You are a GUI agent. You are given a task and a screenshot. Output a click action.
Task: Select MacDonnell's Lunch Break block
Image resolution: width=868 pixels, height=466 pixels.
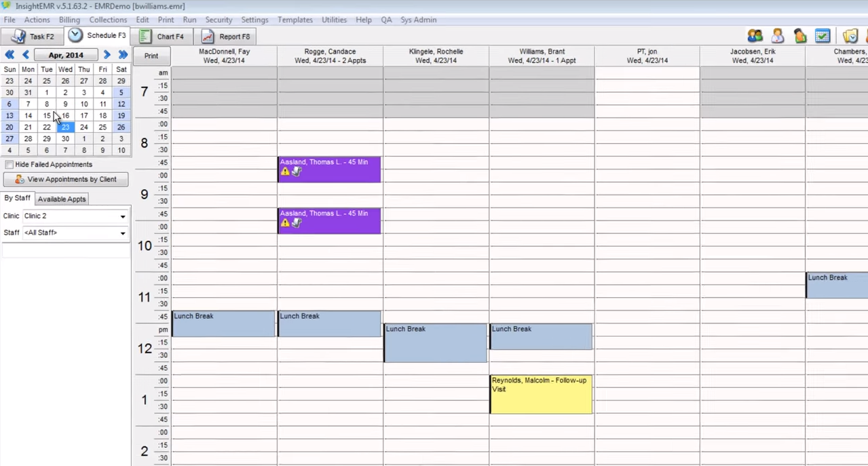pyautogui.click(x=223, y=324)
